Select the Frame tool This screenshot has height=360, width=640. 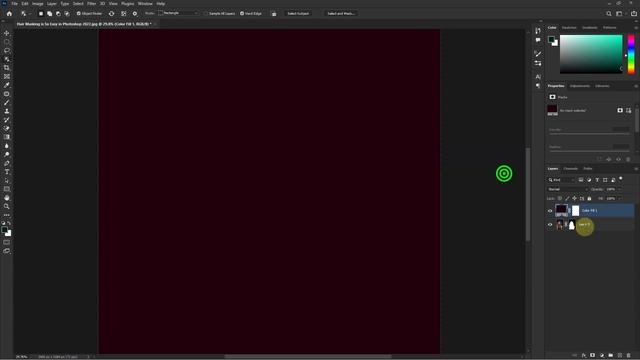(x=7, y=76)
